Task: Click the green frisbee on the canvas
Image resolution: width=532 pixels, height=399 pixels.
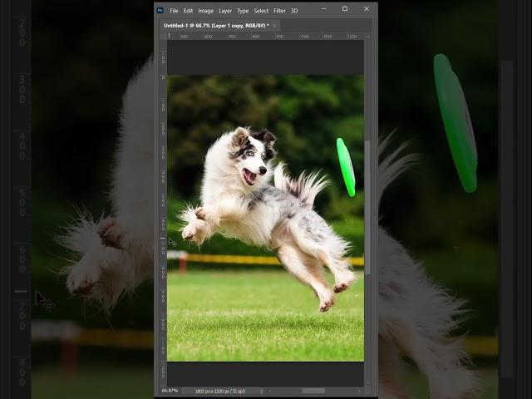Action: click(345, 167)
